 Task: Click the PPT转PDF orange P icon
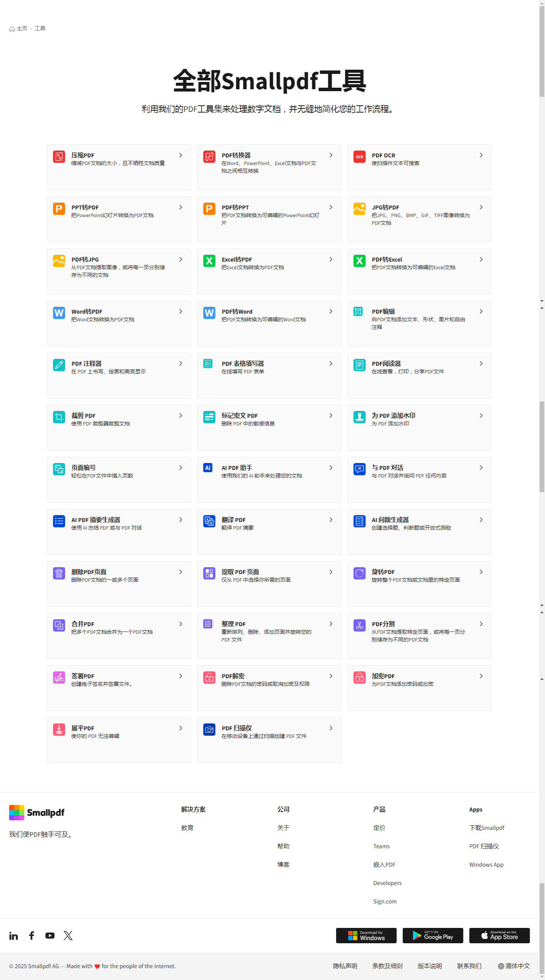(59, 209)
